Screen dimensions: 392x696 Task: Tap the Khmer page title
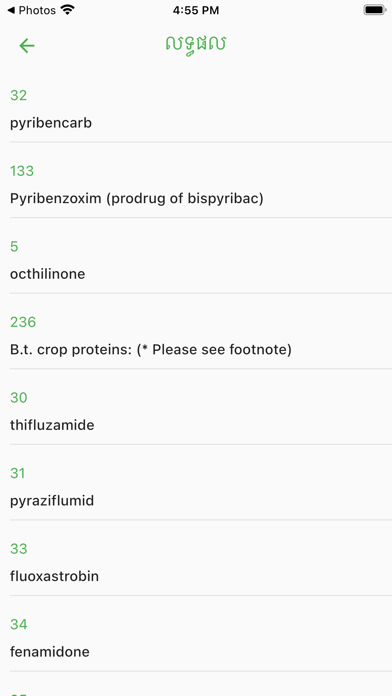(196, 44)
